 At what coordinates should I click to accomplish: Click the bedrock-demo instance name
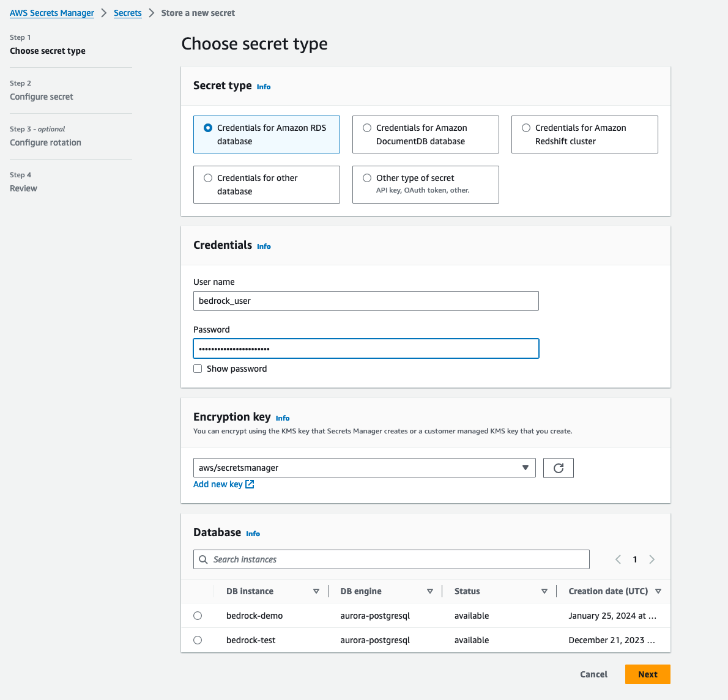tap(254, 616)
